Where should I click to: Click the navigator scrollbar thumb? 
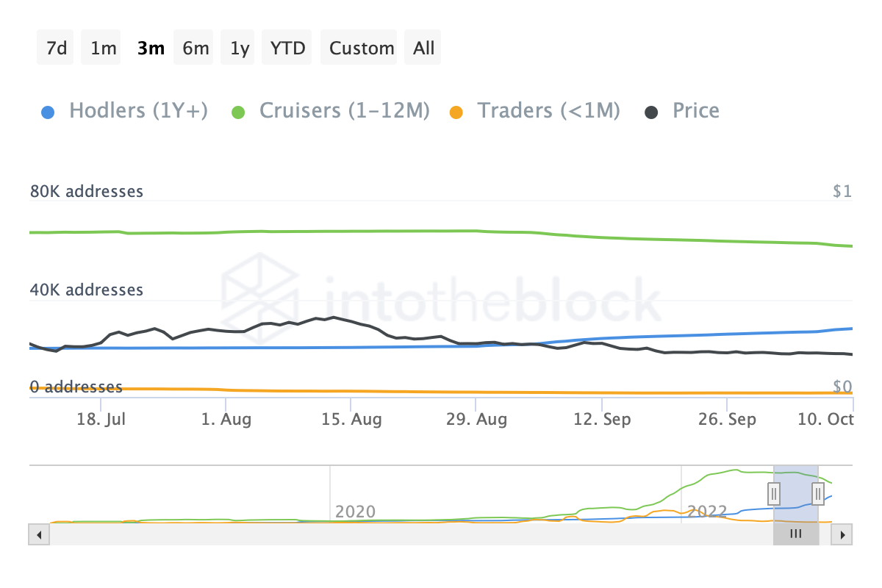point(795,534)
